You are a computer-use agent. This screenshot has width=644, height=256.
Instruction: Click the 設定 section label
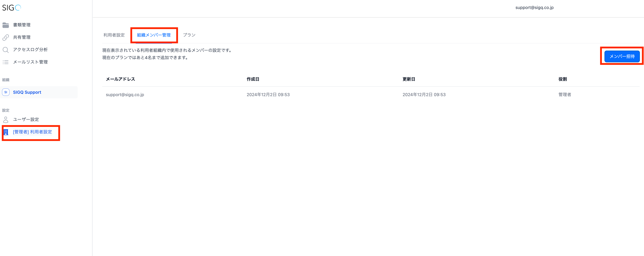coord(6,111)
